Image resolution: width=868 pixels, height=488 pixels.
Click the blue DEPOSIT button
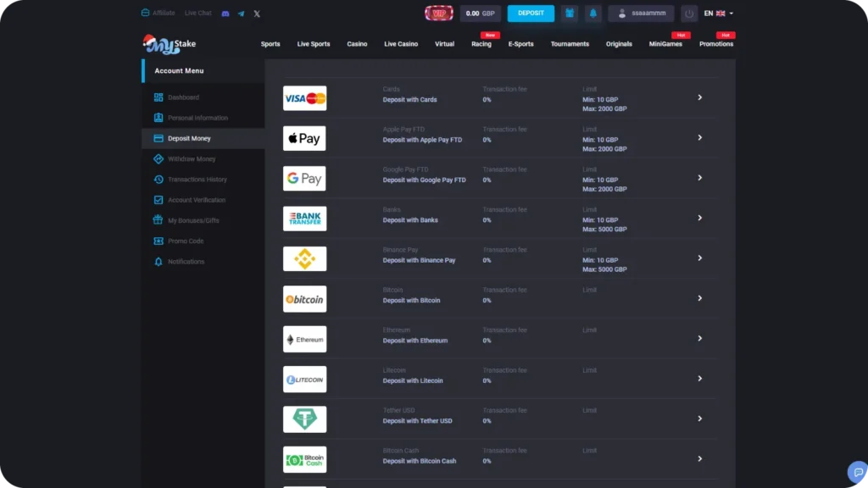coord(531,14)
